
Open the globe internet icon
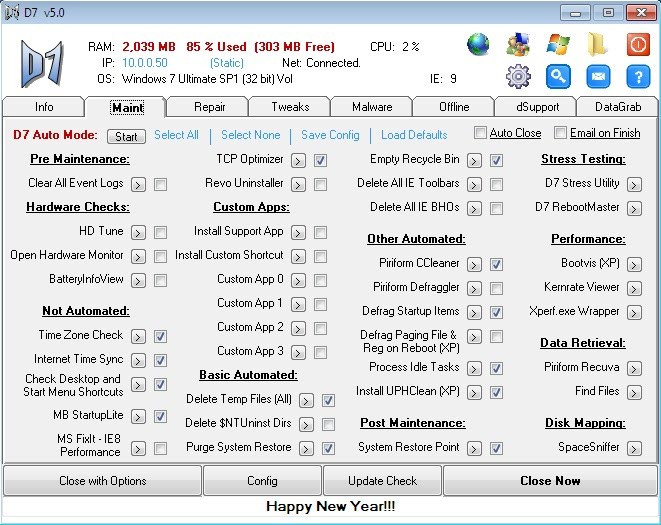pos(478,44)
